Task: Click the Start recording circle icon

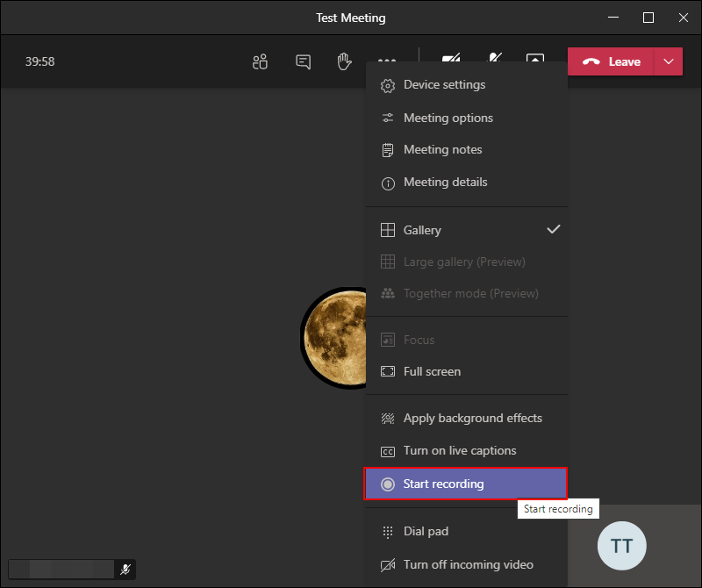Action: 388,484
